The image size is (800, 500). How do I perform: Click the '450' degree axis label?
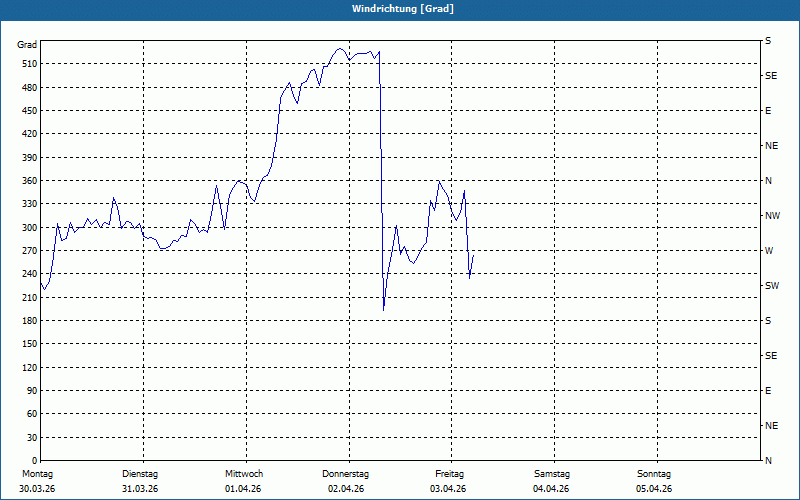(x=30, y=111)
